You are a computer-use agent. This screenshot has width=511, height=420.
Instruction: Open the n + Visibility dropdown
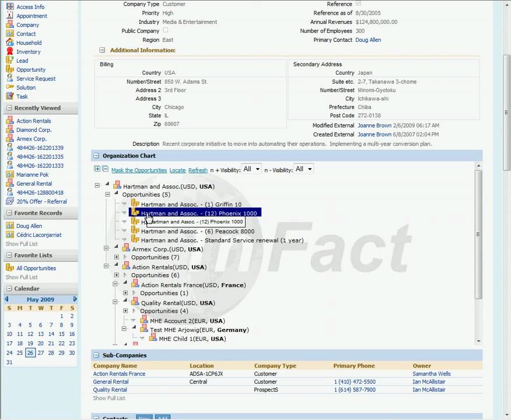251,169
